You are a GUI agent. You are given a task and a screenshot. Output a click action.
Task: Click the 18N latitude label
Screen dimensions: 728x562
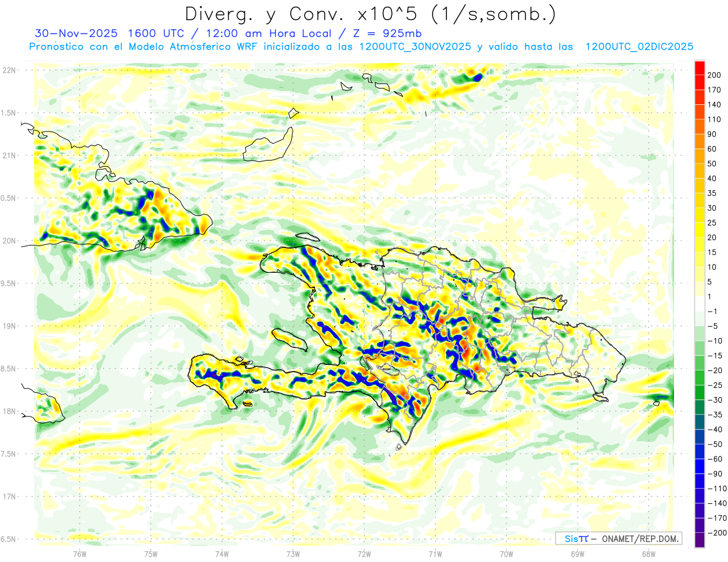(x=8, y=411)
